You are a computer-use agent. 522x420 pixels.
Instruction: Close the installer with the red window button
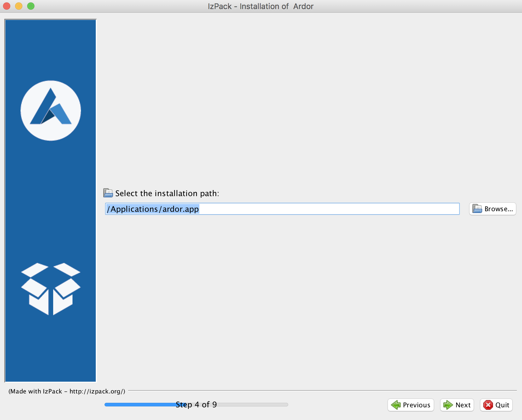click(7, 6)
